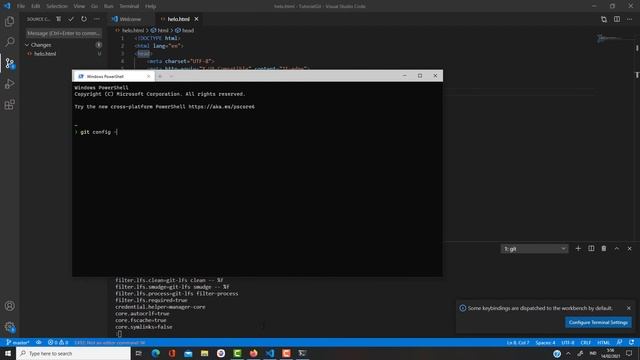Image resolution: width=640 pixels, height=360 pixels.
Task: Close the VS Code terminal panel
Action: pos(629,249)
